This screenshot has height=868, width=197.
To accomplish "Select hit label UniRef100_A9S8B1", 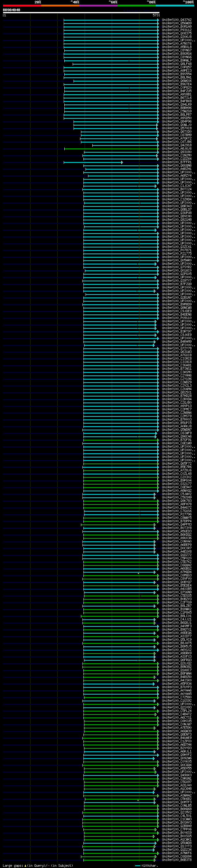I will point(177,94).
